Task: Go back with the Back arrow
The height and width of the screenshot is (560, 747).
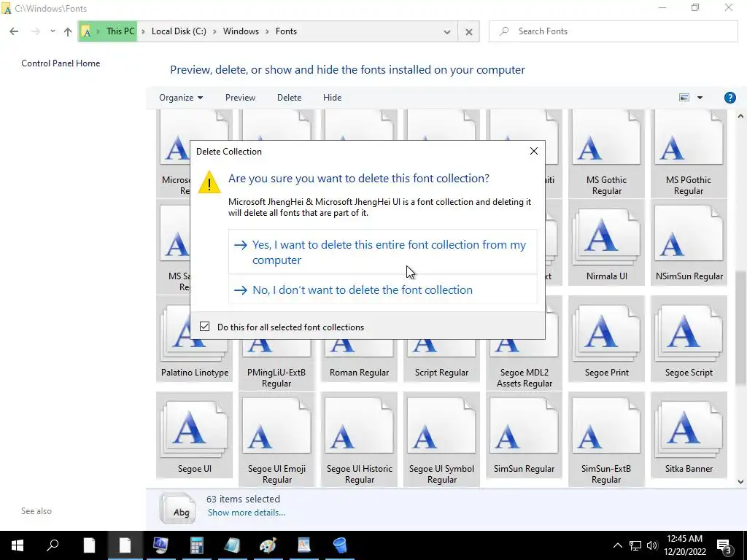Action: pos(14,31)
